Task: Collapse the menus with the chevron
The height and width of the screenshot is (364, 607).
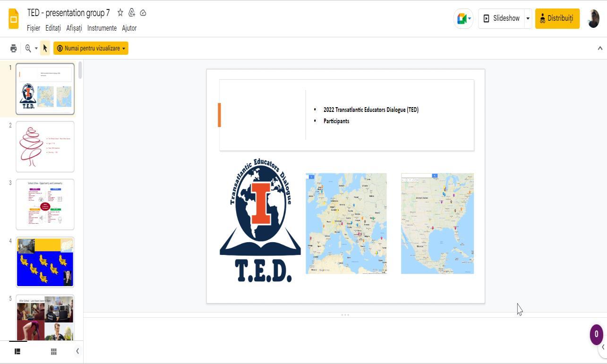Action: click(x=600, y=48)
